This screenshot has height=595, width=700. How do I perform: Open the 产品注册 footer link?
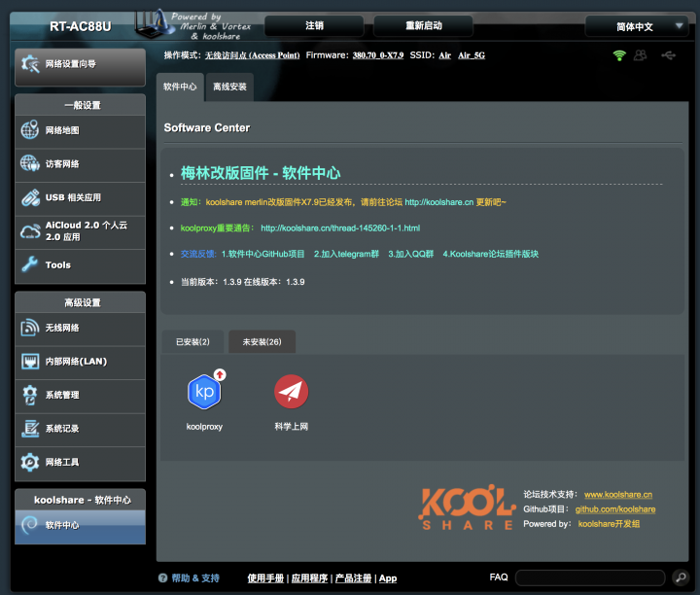click(x=353, y=578)
